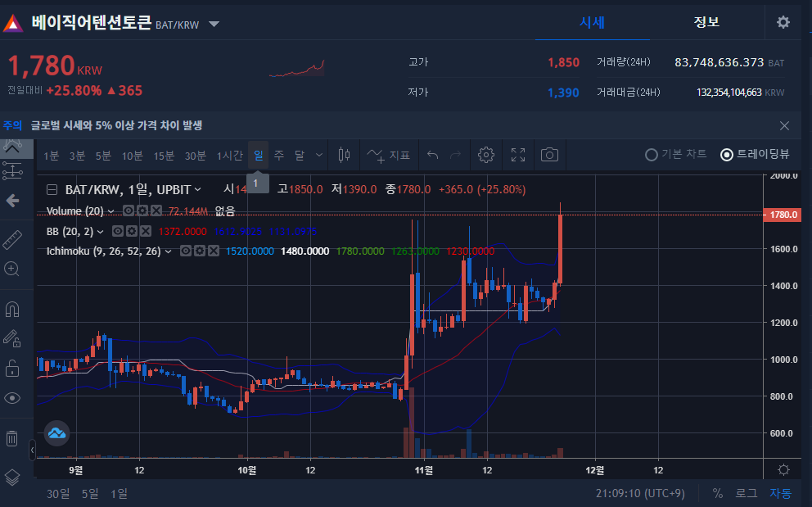The image size is (812, 507).
Task: Select 3분 interval
Action: click(x=77, y=156)
